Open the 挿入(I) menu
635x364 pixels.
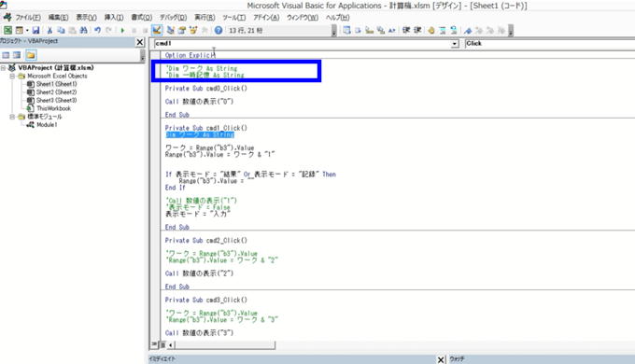(x=114, y=18)
